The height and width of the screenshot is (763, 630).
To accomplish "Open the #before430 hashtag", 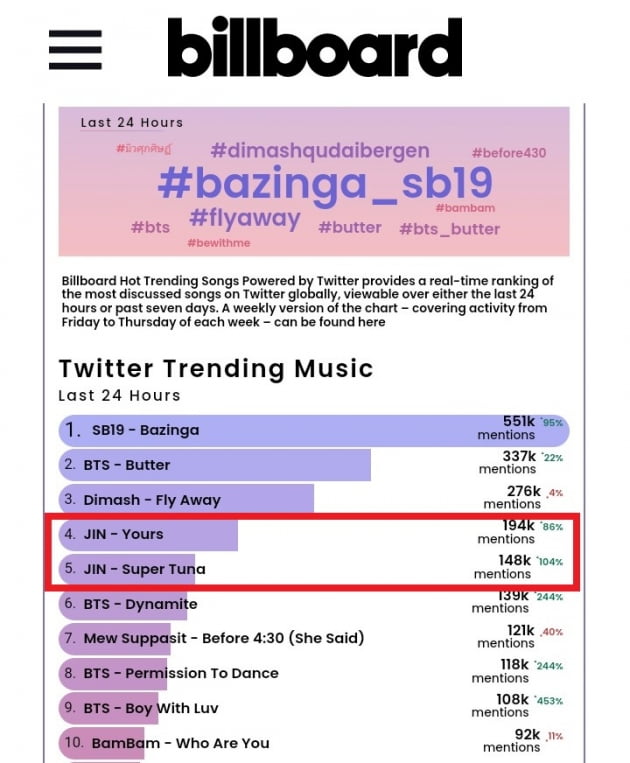I will pos(509,153).
